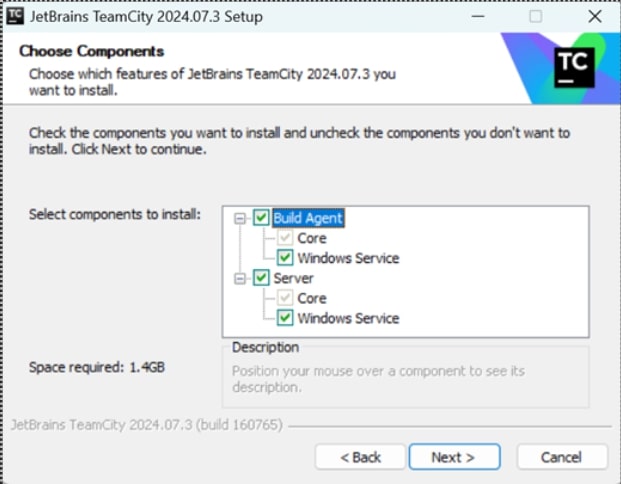Uncheck the Server component checkbox
621x484 pixels.
coord(261,278)
